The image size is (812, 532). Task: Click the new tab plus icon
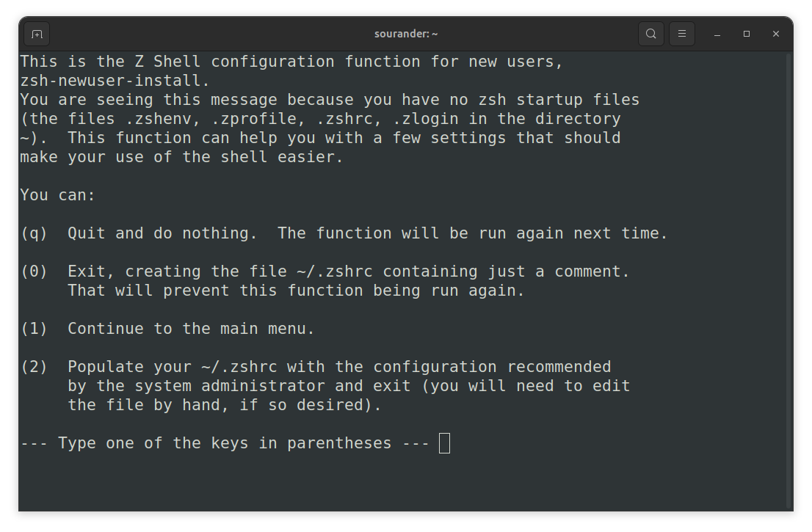coord(37,34)
